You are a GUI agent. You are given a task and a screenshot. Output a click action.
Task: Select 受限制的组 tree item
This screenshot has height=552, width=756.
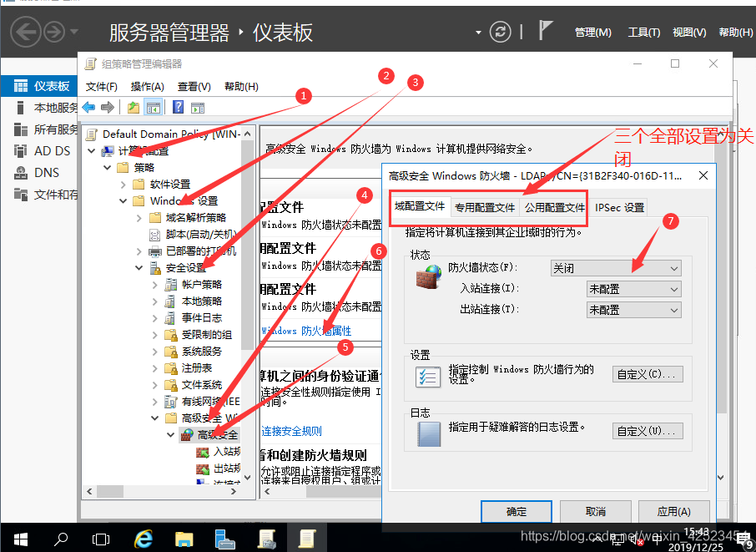pos(207,335)
